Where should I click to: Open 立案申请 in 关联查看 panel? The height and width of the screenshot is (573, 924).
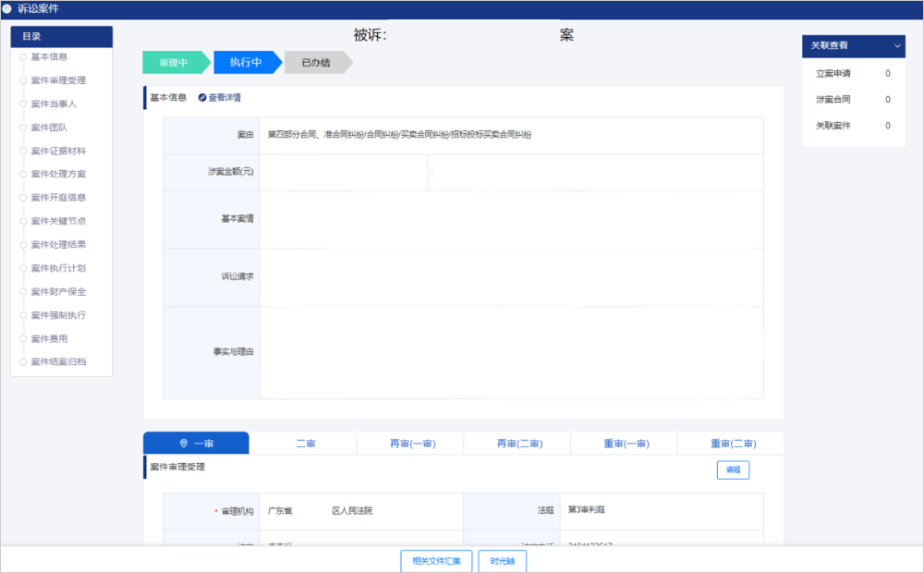pos(832,73)
